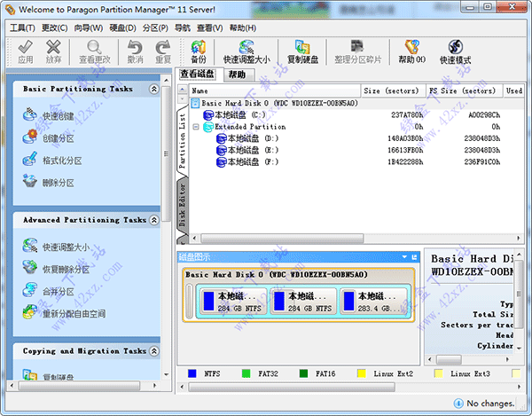Click the dark green FAT16 legend swatch
This screenshot has height=416, width=532.
tap(303, 373)
